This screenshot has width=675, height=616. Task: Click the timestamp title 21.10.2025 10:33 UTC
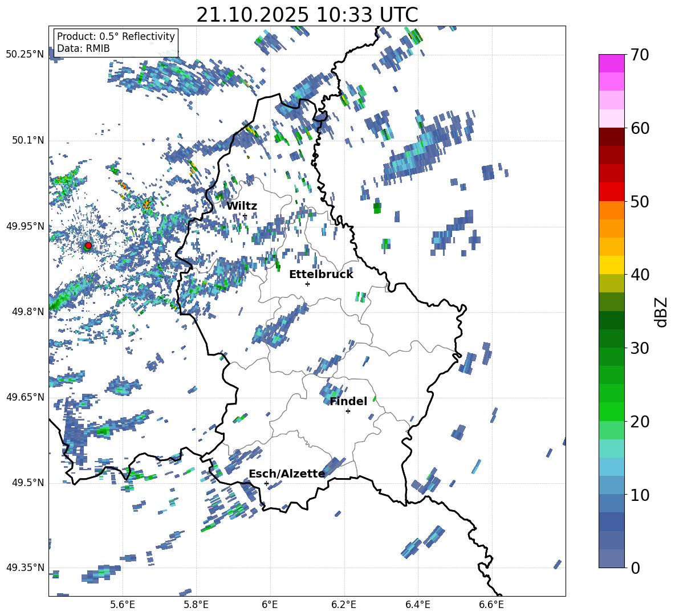pos(307,15)
